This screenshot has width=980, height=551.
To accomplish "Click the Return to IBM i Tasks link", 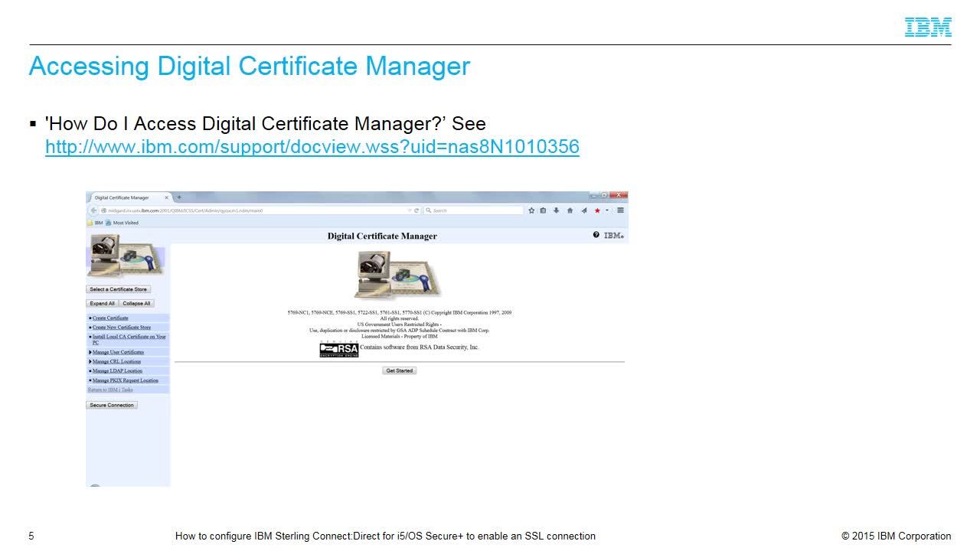I will (x=110, y=390).
